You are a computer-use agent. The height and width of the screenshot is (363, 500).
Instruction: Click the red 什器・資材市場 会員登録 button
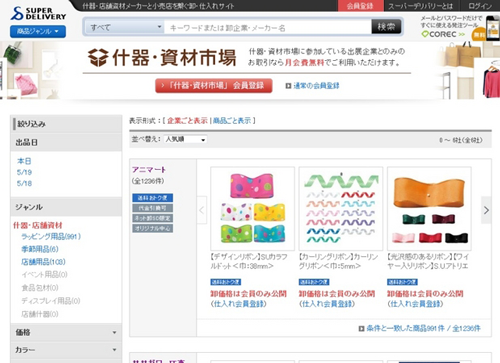tap(214, 86)
